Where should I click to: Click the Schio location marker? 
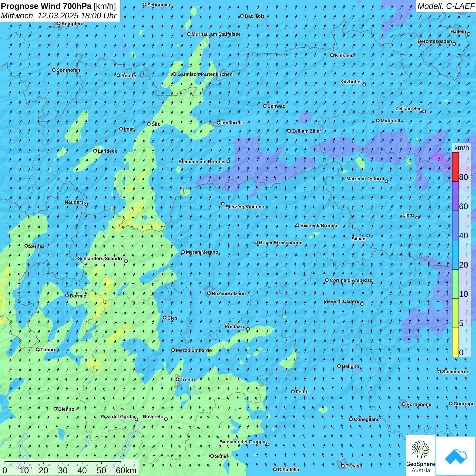(x=212, y=456)
